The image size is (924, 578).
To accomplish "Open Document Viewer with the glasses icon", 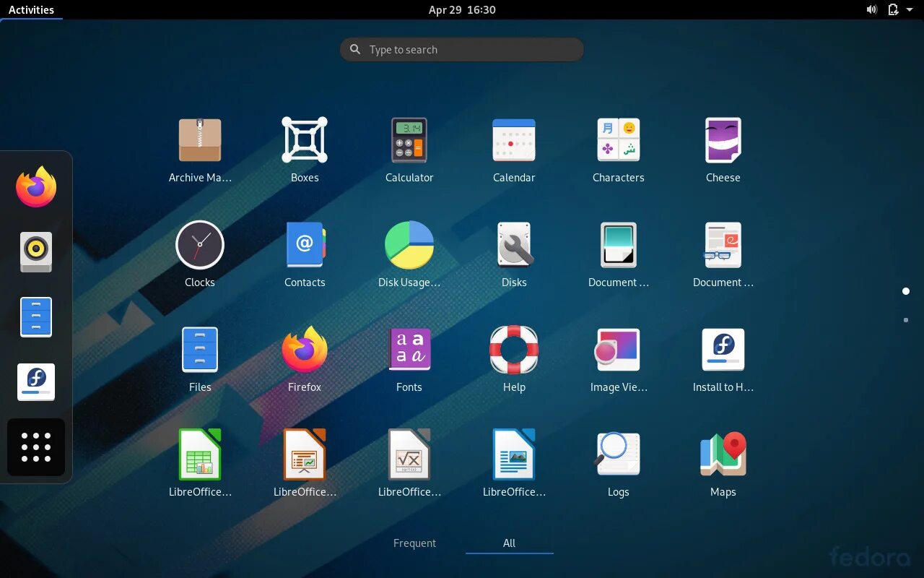I will (x=723, y=245).
